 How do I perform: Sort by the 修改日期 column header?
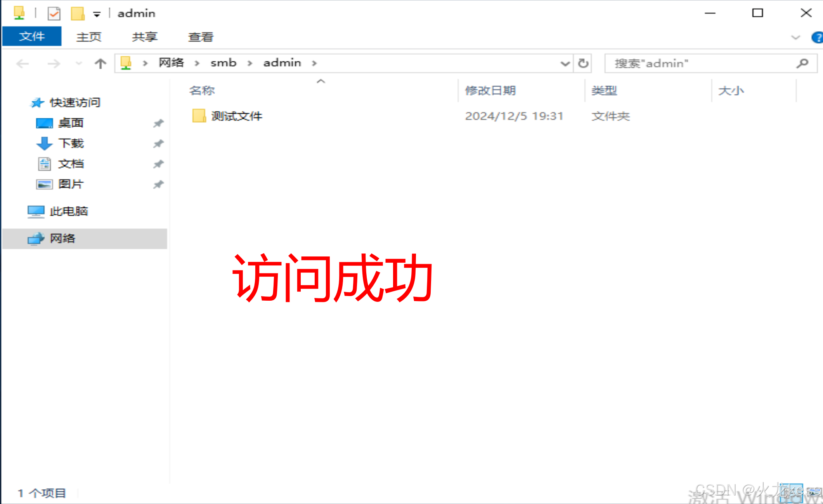[x=490, y=90]
